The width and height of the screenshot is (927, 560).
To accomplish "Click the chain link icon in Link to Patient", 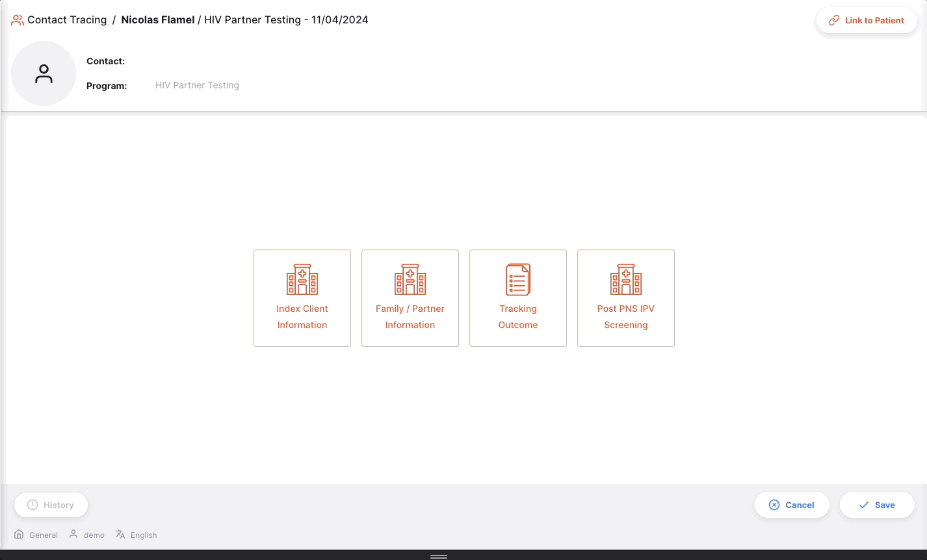I will [833, 21].
